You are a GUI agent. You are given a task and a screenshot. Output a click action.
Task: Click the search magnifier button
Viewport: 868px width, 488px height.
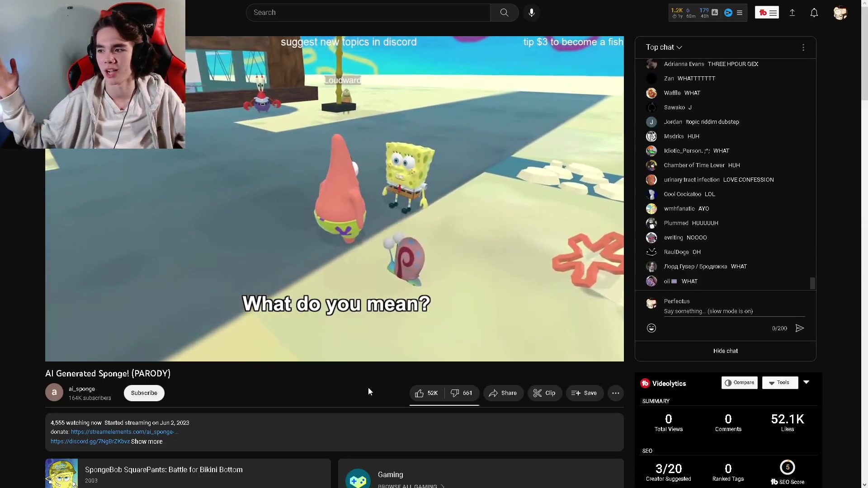tap(504, 13)
